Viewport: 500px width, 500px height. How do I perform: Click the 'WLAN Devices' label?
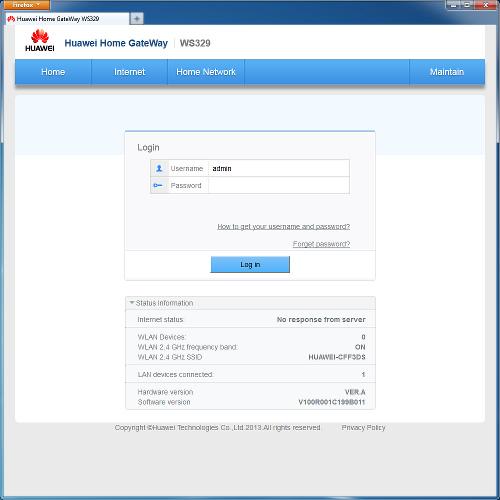click(162, 337)
